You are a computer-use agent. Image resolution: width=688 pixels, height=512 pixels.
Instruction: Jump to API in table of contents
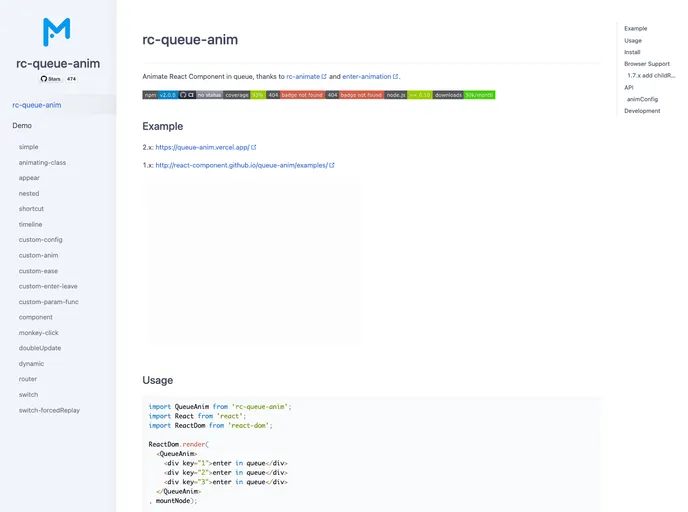pyautogui.click(x=628, y=87)
